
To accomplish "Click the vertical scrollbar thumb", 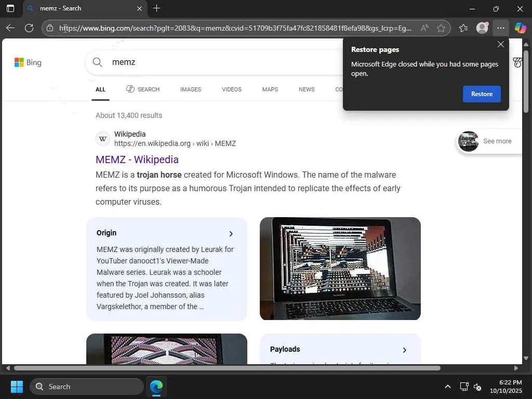I will [x=526, y=82].
